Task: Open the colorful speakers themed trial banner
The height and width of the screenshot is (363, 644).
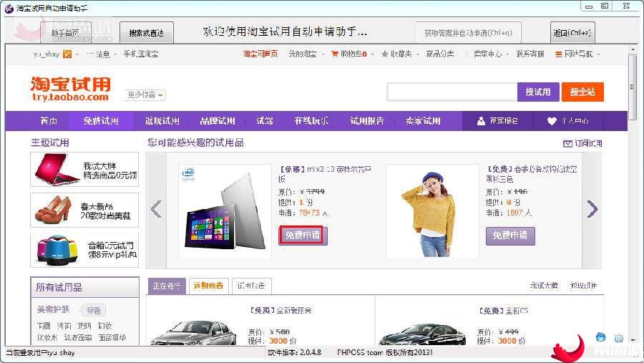Action: [84, 251]
